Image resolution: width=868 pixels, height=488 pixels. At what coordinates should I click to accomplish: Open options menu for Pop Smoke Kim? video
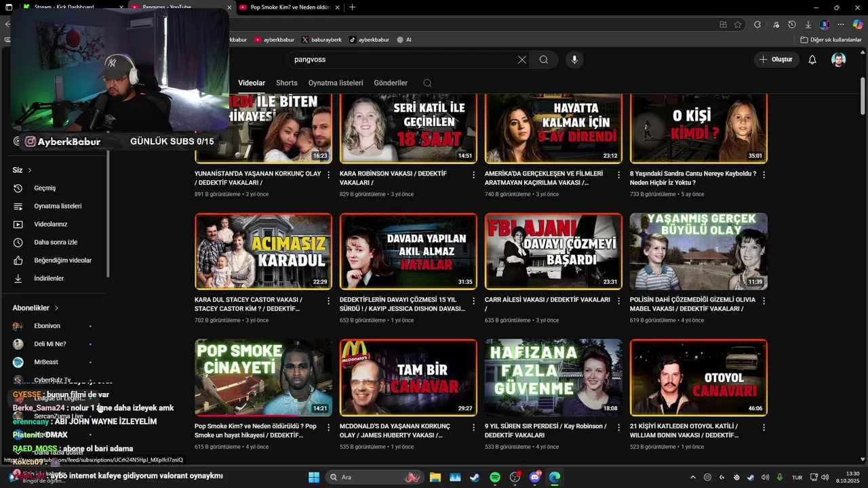tap(329, 428)
